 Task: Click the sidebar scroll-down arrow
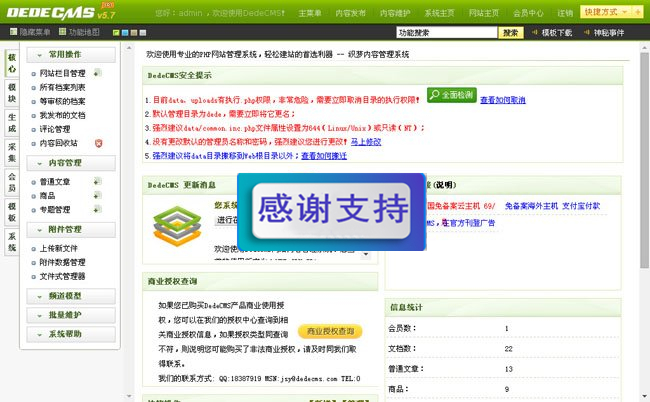click(x=129, y=397)
